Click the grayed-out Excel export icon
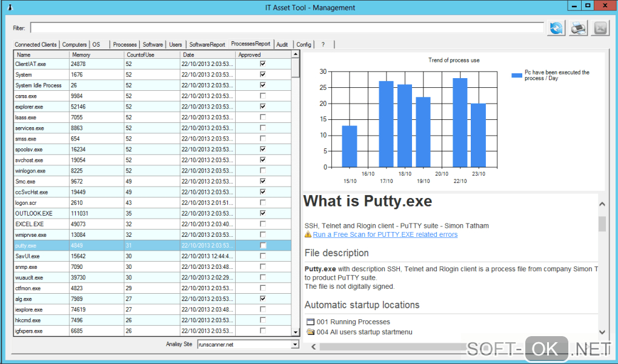618x364 pixels. pyautogui.click(x=600, y=28)
